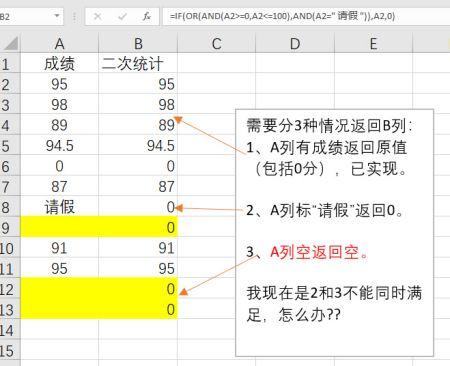Select cell B8 showing 0
Image resolution: width=450 pixels, height=366 pixels.
[138, 207]
